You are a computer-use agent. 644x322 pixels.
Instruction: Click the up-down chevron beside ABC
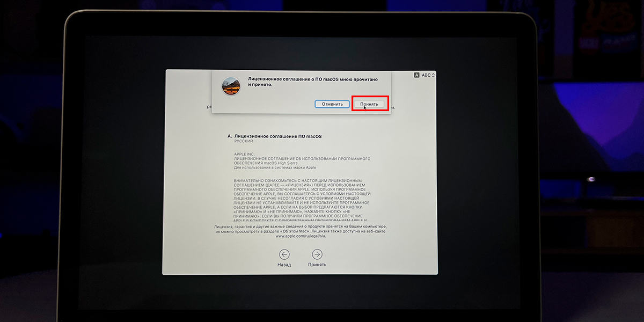(433, 76)
